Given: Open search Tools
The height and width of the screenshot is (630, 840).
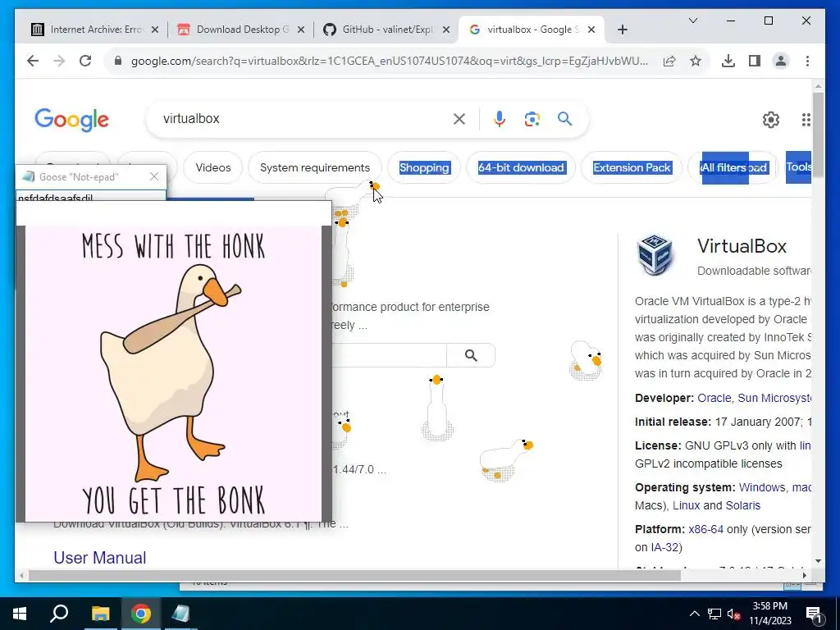Looking at the screenshot, I should coord(798,167).
